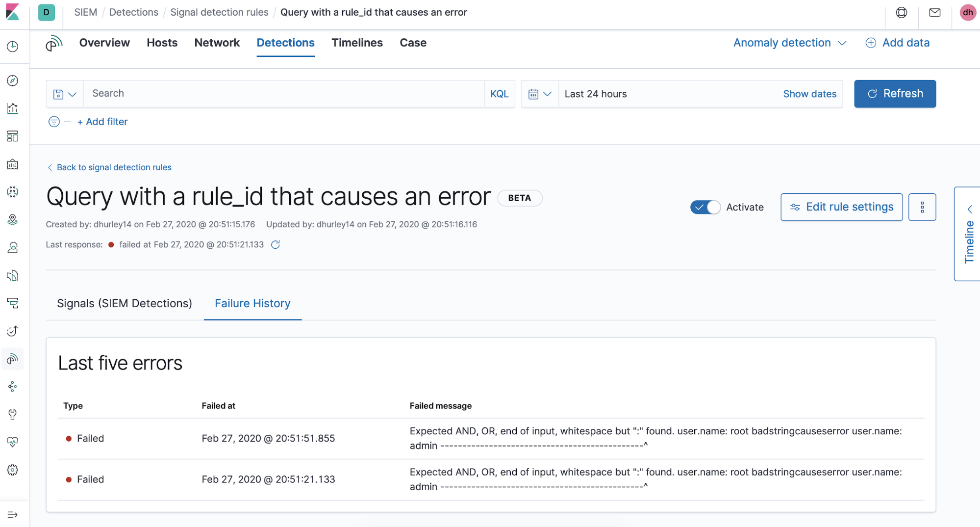Click the Refresh button
Screen dimensions: 980x527
click(x=895, y=94)
